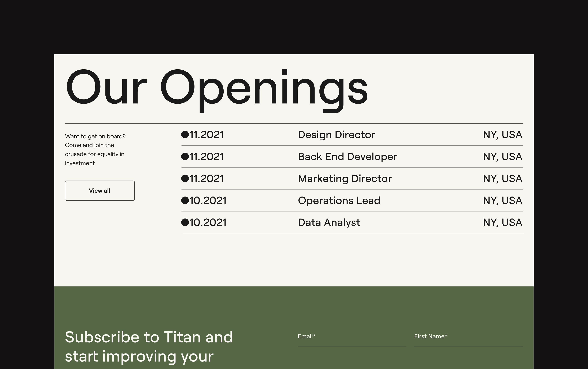The height and width of the screenshot is (369, 588).
Task: View the Data Analyst opening
Action: [329, 223]
